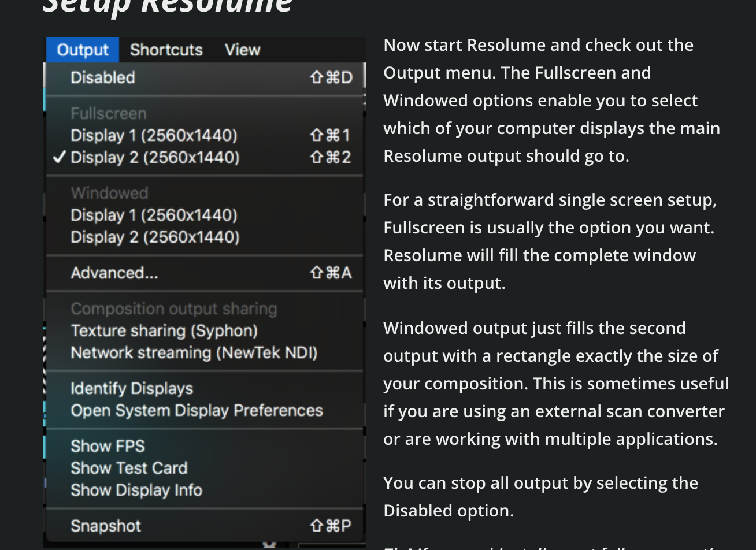Enable Network streaming (NewTek NDI)

click(x=194, y=353)
